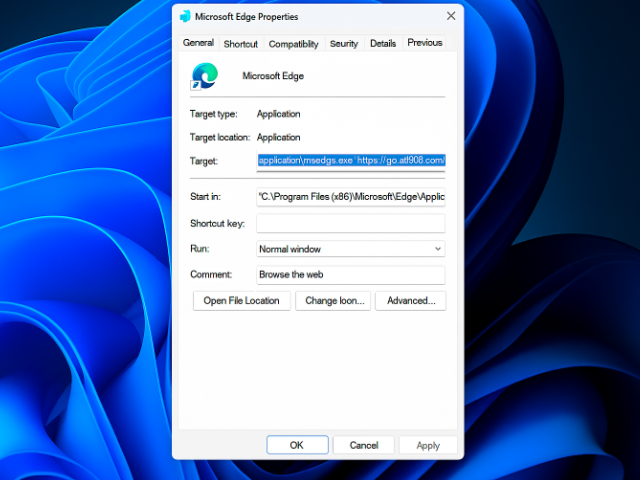Show the Details tab
The height and width of the screenshot is (480, 640).
(383, 44)
